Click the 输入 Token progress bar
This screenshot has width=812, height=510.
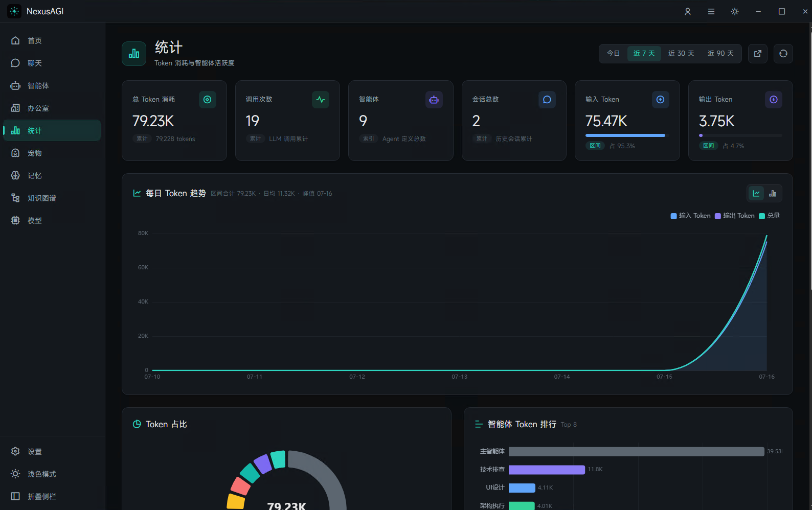[627, 135]
